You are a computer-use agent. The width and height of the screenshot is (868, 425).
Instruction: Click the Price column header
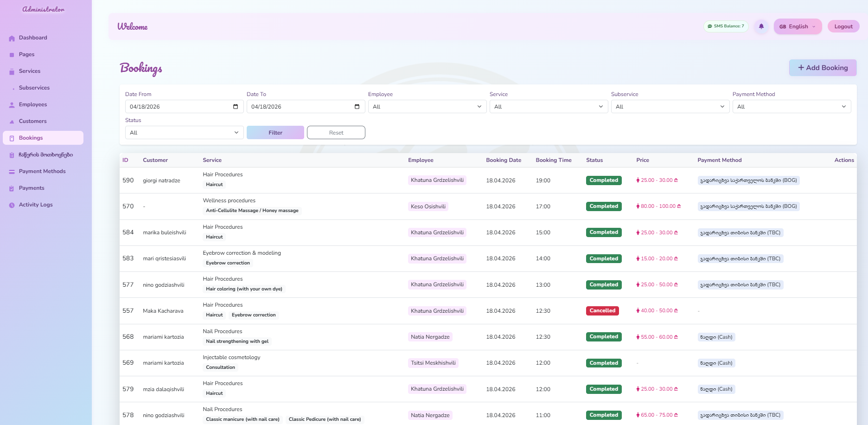coord(643,160)
